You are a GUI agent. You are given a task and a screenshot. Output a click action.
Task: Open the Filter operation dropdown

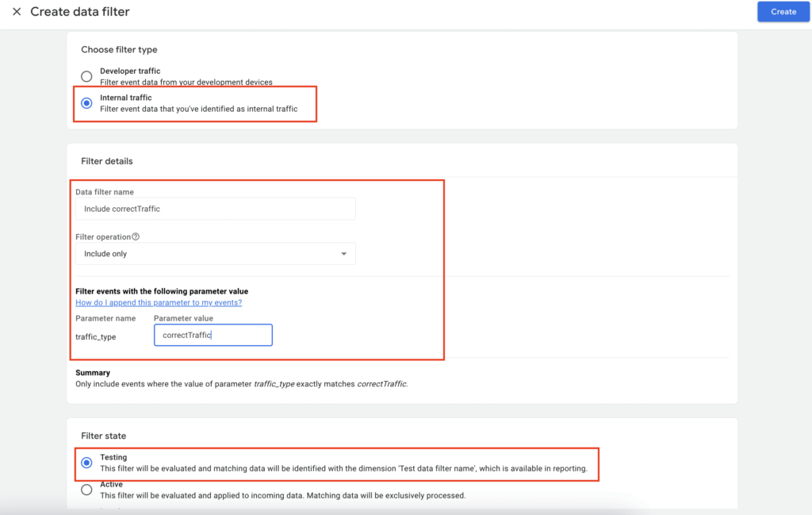coord(214,253)
